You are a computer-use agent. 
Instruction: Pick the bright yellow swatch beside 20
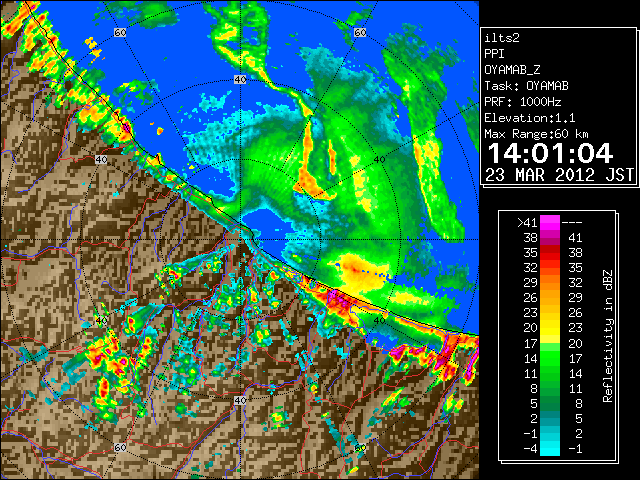click(550, 328)
